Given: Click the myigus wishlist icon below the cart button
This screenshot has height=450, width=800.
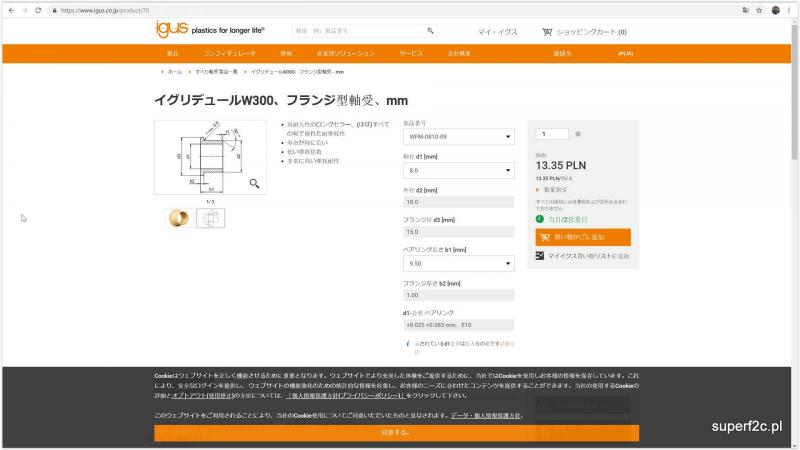Looking at the screenshot, I should pyautogui.click(x=541, y=256).
